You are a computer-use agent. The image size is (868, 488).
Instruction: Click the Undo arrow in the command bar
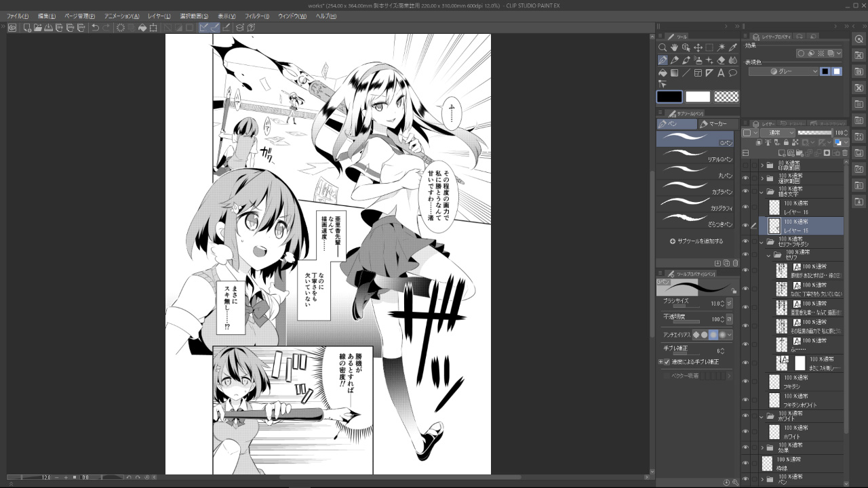(x=95, y=28)
